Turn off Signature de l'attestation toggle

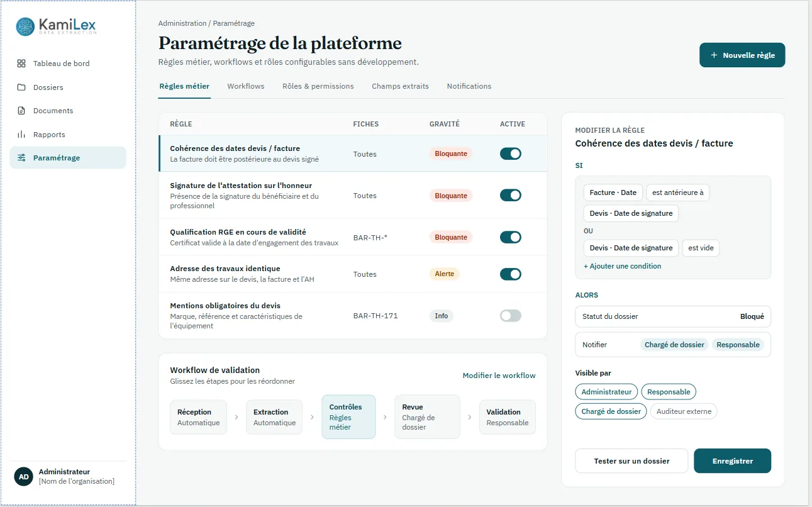(x=511, y=196)
